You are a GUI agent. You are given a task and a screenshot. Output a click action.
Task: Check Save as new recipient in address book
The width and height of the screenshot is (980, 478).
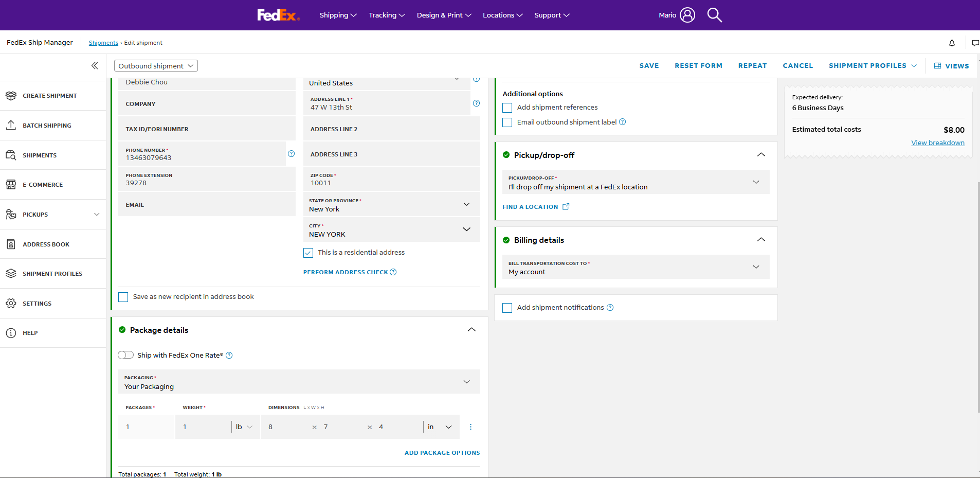[x=123, y=297]
